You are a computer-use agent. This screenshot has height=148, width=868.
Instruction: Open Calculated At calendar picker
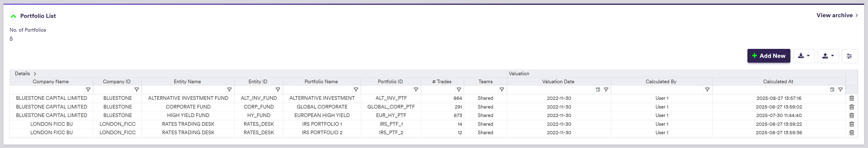click(x=832, y=89)
